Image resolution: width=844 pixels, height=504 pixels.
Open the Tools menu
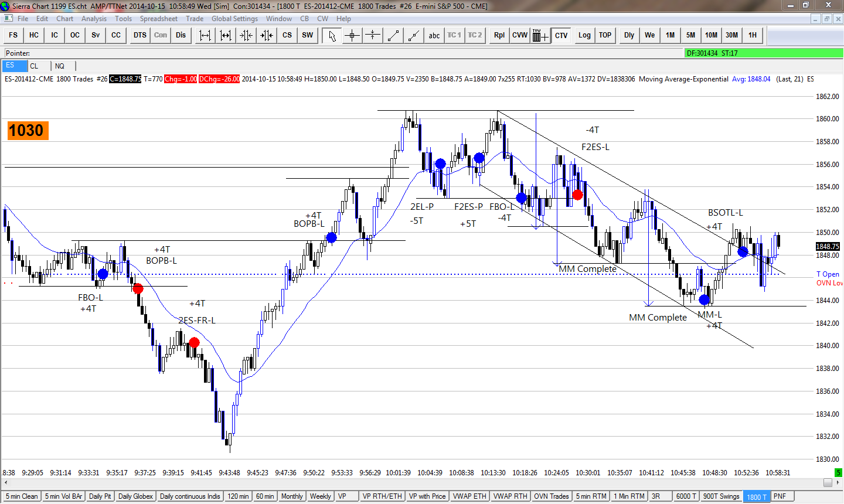click(x=124, y=19)
